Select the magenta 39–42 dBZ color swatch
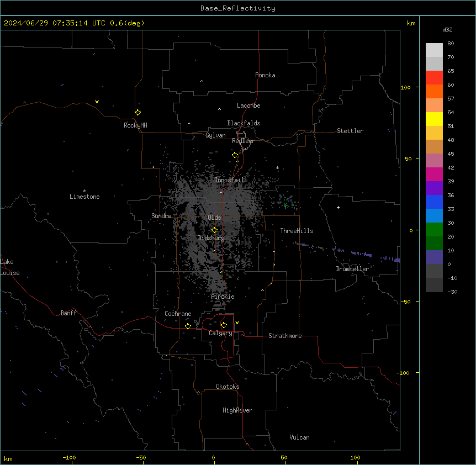 point(434,174)
